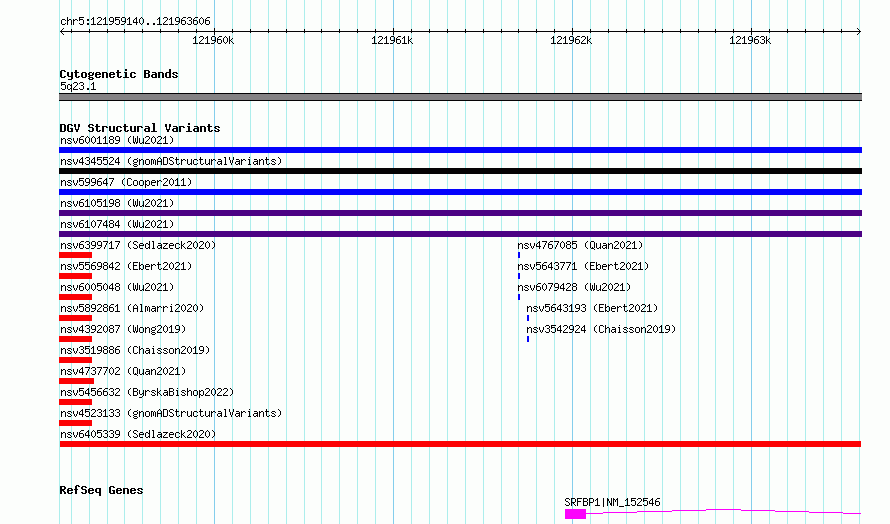This screenshot has width=890, height=524.
Task: Click the small blue marker under nsv5643193
Action: pos(528,318)
